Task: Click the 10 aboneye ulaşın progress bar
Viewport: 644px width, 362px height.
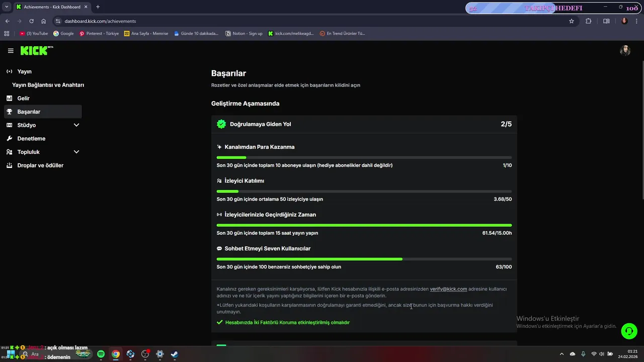Action: [x=364, y=158]
